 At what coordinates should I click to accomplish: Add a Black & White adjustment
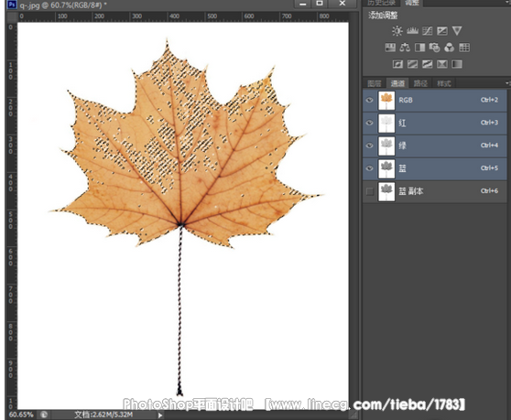coord(419,48)
